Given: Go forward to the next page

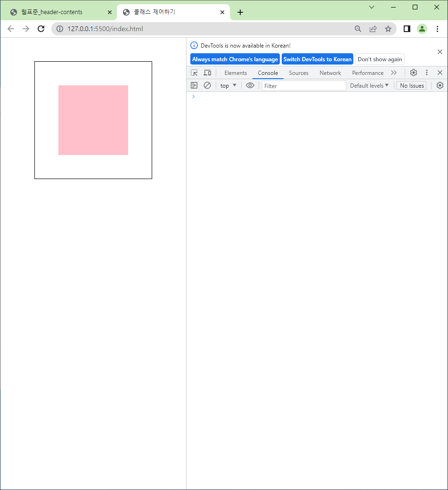Looking at the screenshot, I should 26,29.
